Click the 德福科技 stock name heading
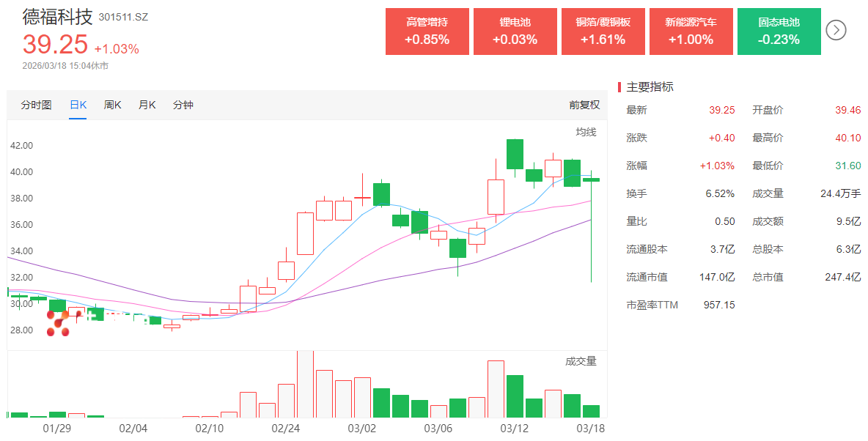 click(58, 16)
